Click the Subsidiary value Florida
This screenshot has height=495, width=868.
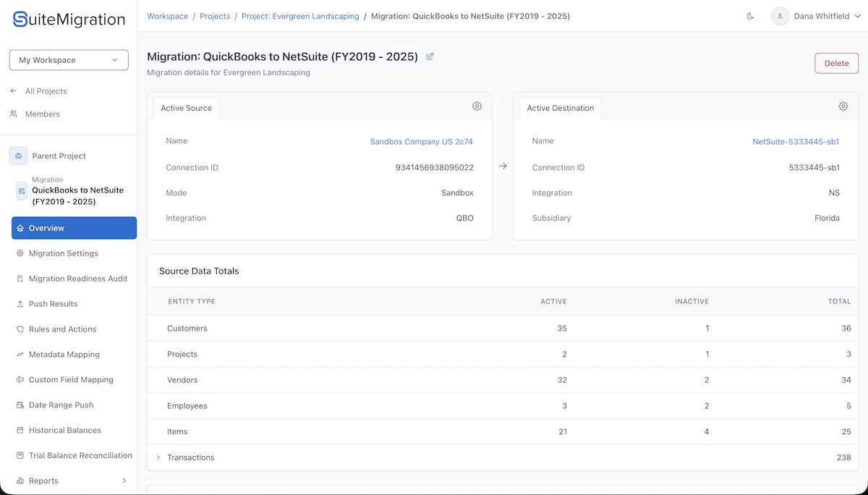pos(827,219)
